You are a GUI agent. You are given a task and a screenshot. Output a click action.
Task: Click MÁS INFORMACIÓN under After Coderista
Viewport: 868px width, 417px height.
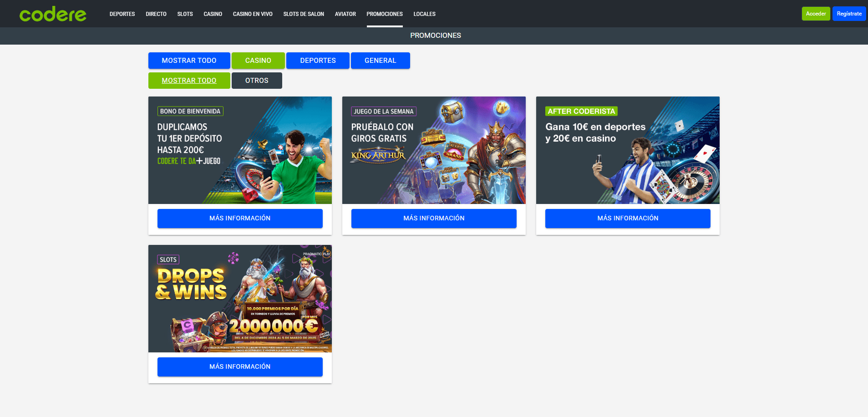click(x=628, y=219)
